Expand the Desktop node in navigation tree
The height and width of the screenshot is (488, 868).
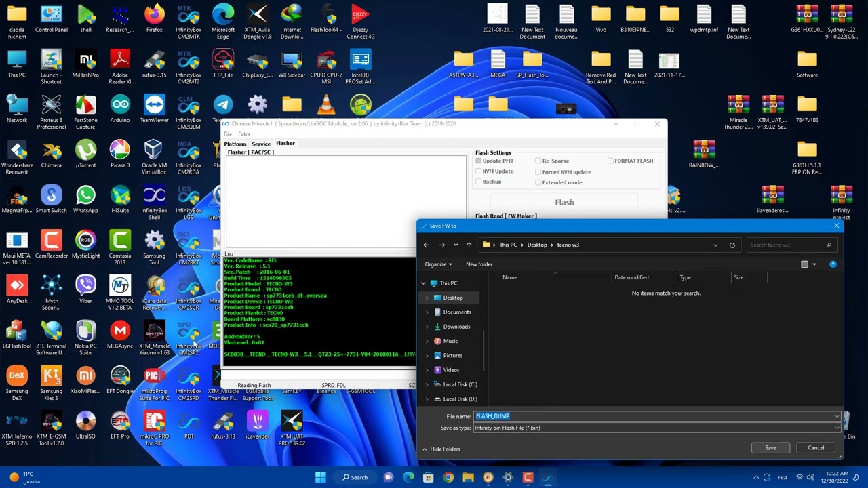tap(427, 298)
